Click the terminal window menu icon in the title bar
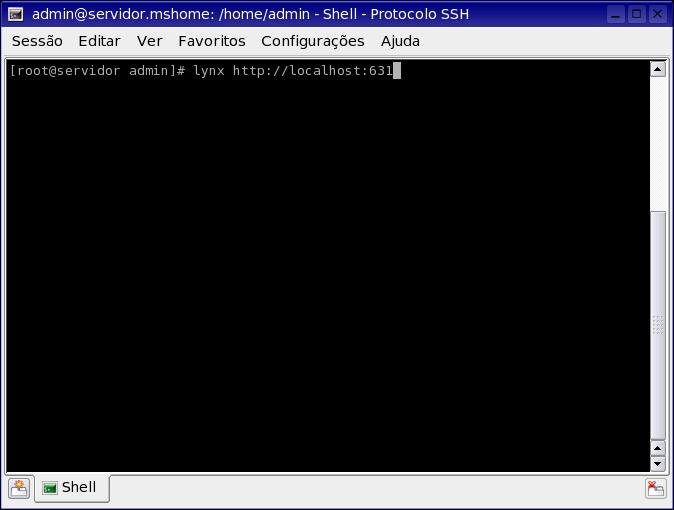Screen dimensions: 674x510 15,14
